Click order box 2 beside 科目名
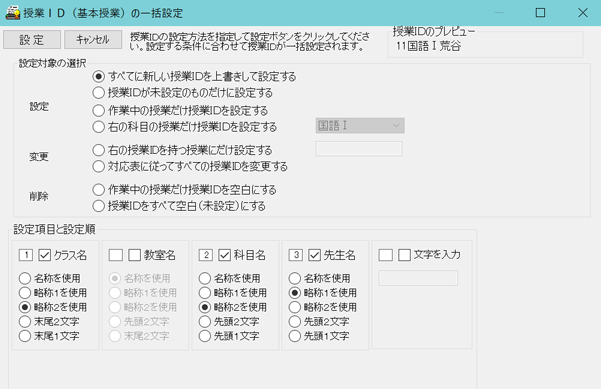The width and height of the screenshot is (601, 389). (x=206, y=255)
